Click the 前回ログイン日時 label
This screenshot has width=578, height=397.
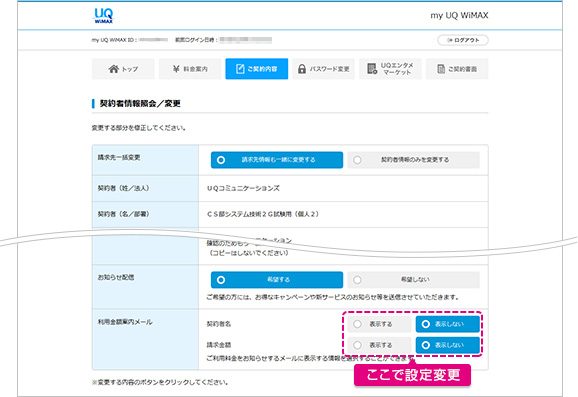click(196, 40)
